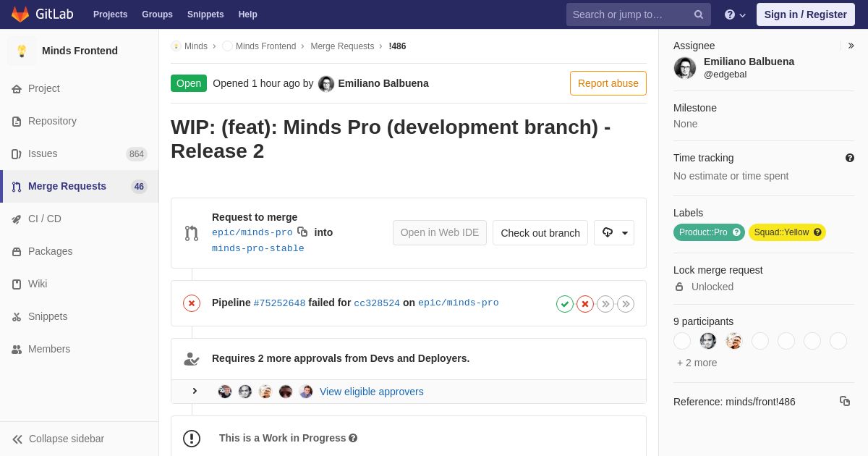
Task: Click the first eligible approver avatar
Action: pyautogui.click(x=225, y=392)
